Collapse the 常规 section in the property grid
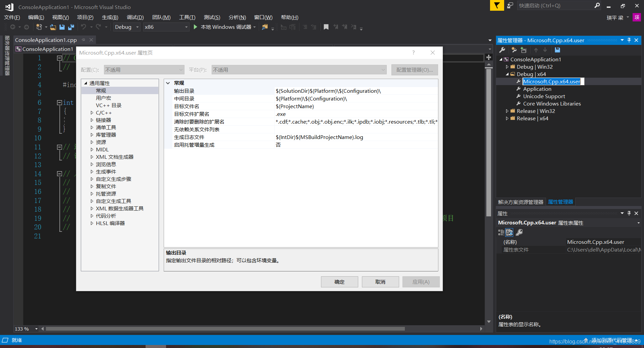 coord(168,83)
